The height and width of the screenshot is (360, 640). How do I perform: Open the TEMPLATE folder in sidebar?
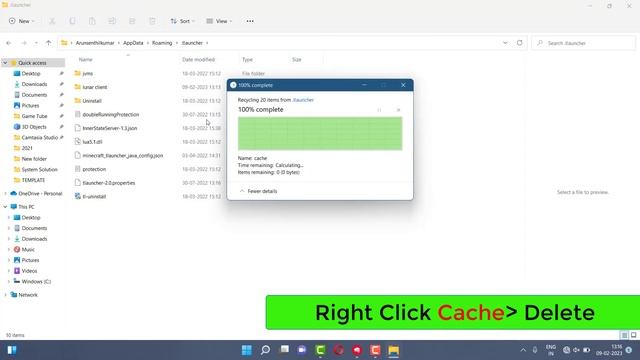click(x=33, y=180)
